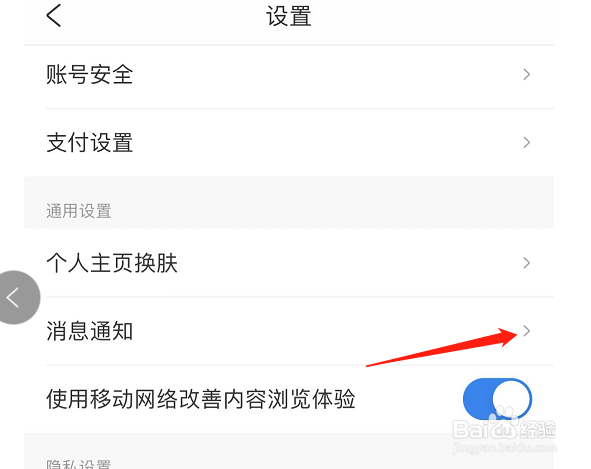Open 消息通知 settings
591x469 pixels.
289,331
